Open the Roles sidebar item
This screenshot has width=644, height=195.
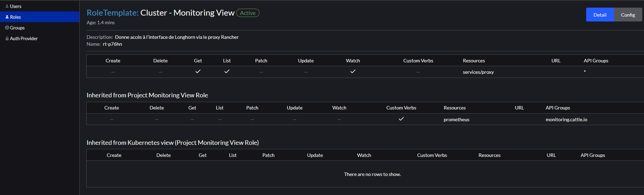coord(16,17)
